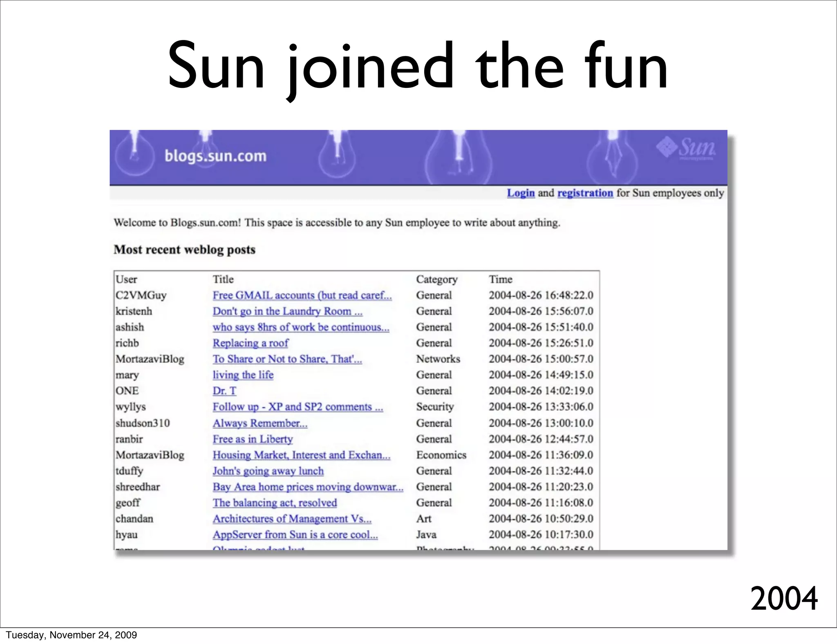The image size is (837, 644).
Task: Click timestamp 2004-08-26 10:17:30.0
Action: pos(541,535)
